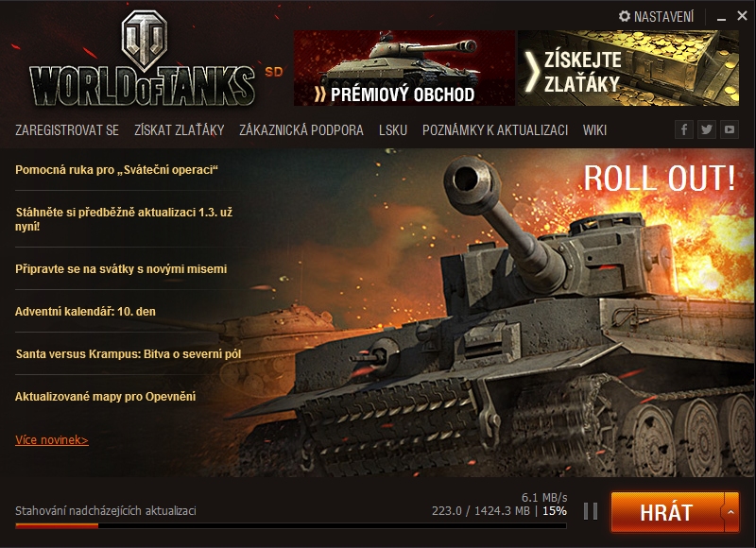
Task: Click the HRÁT play button
Action: [667, 512]
